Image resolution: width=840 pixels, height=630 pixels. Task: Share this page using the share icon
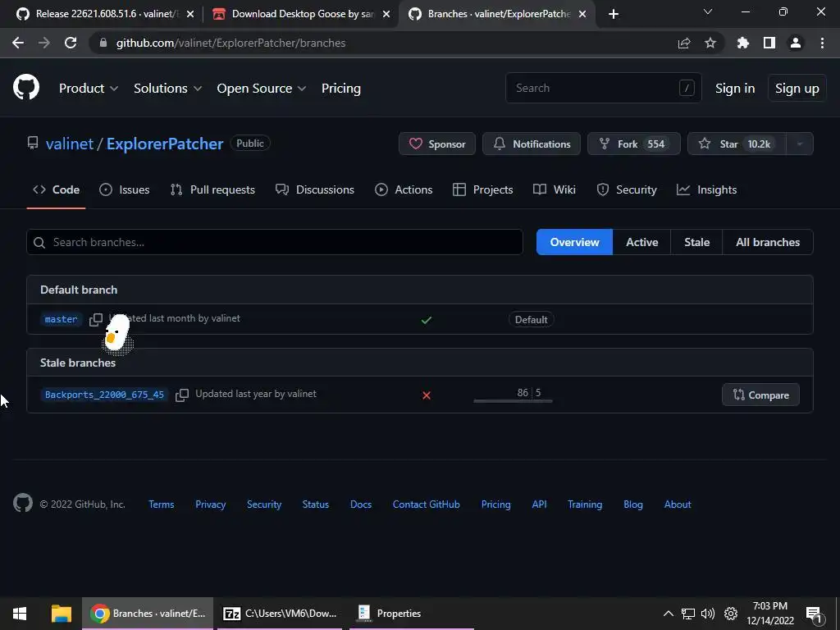(684, 43)
